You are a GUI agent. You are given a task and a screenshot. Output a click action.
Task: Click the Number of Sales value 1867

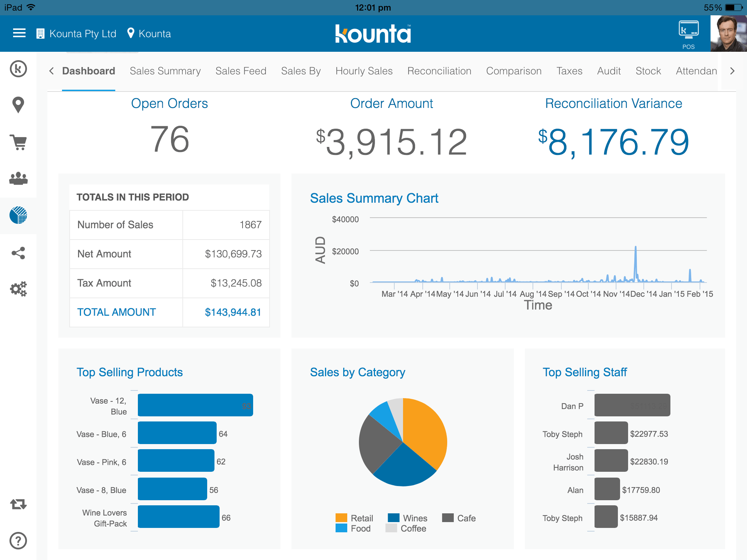pyautogui.click(x=251, y=225)
